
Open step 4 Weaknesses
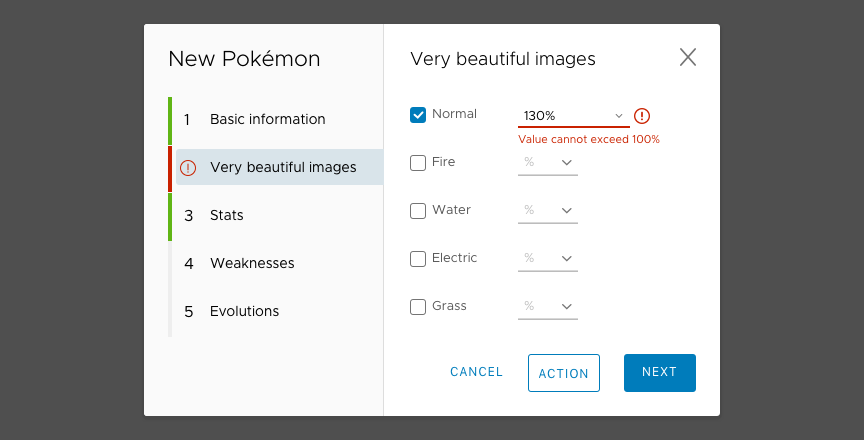[276, 263]
